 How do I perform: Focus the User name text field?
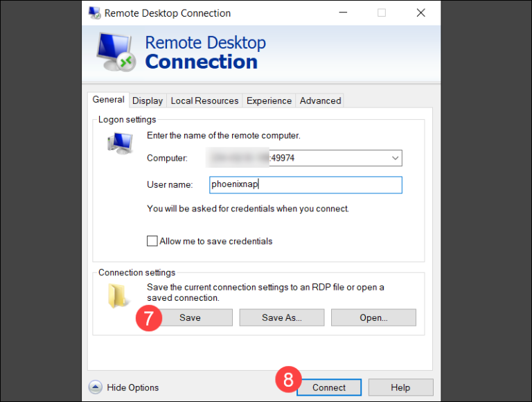305,185
